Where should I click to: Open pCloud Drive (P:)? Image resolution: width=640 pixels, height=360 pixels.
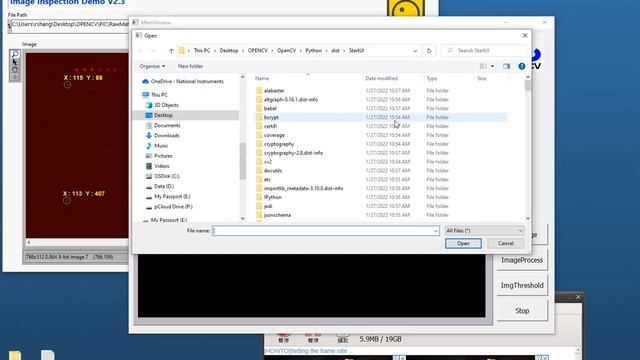(173, 207)
